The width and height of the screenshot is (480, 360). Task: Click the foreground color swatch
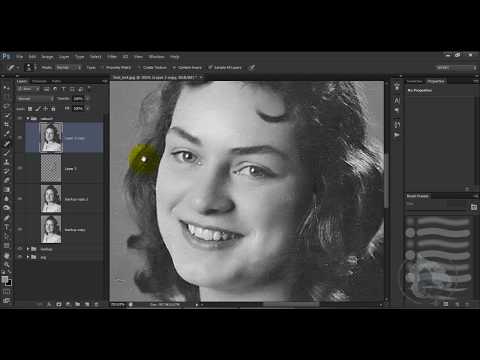5,280
